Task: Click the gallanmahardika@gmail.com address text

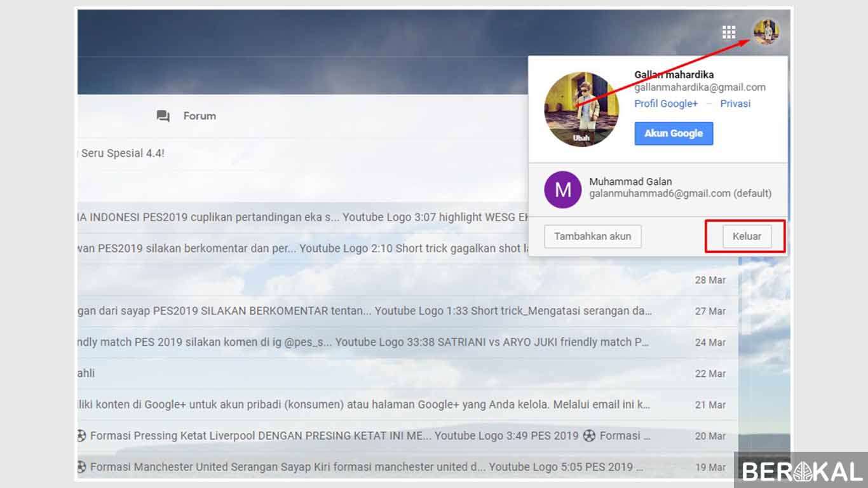Action: point(700,88)
